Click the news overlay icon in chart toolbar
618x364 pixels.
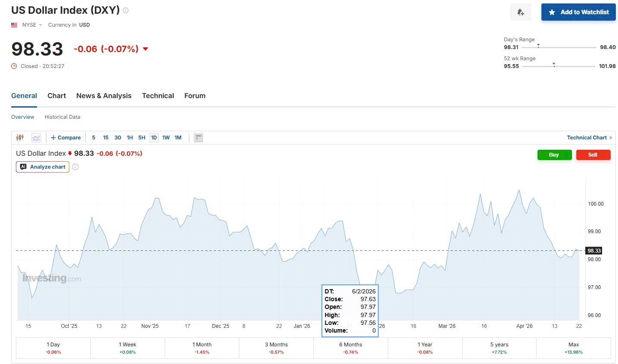[198, 138]
